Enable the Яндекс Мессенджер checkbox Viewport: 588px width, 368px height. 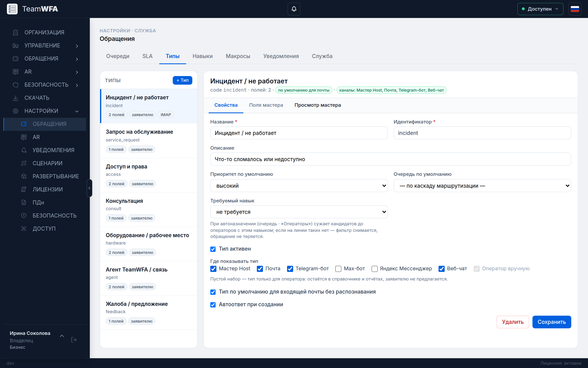click(374, 269)
